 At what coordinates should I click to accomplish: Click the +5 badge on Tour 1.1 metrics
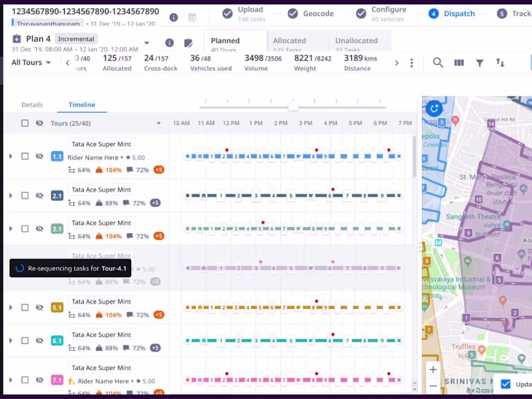(159, 170)
